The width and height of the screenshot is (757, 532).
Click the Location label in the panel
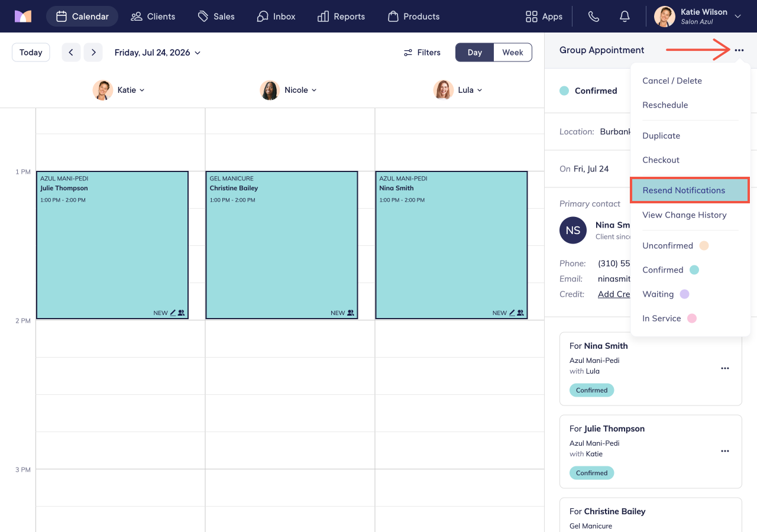[x=577, y=131]
